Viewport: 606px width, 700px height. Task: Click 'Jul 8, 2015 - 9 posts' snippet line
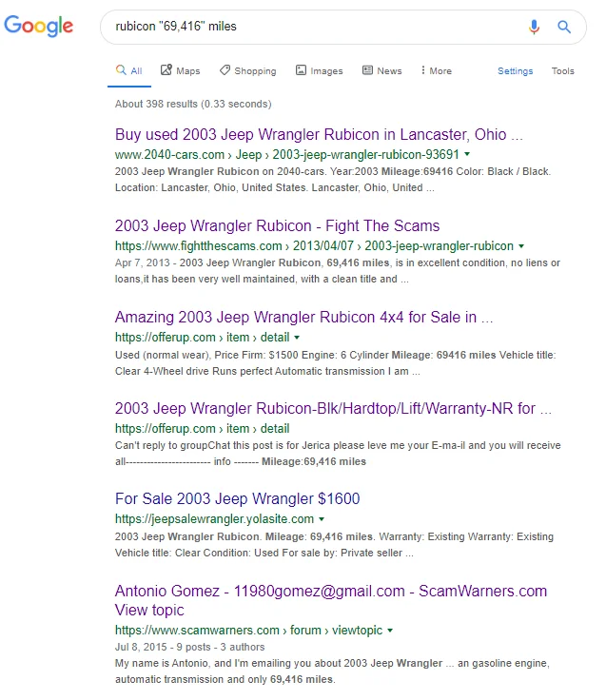pos(190,648)
